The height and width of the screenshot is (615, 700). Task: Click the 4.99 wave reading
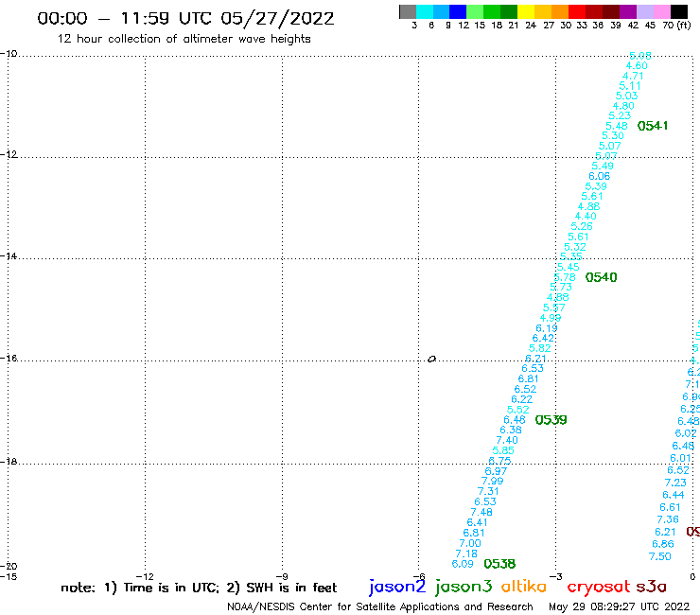[x=551, y=318]
